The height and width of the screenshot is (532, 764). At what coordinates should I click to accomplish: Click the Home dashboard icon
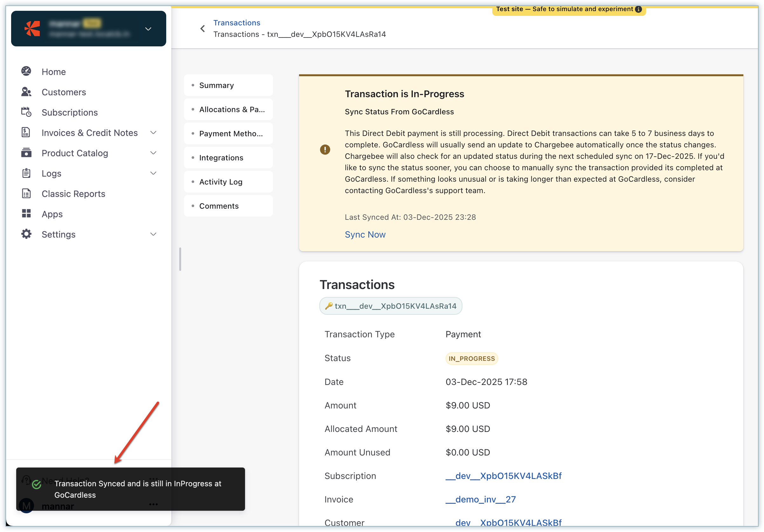coord(26,71)
